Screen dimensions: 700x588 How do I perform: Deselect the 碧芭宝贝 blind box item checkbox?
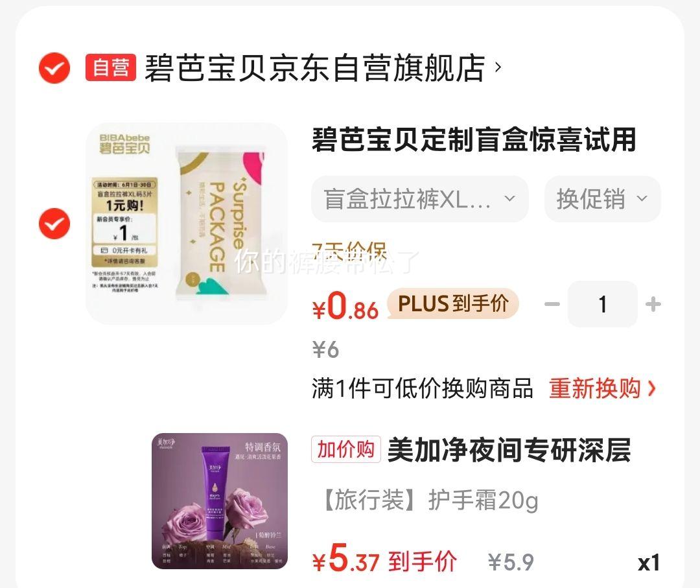tap(54, 223)
